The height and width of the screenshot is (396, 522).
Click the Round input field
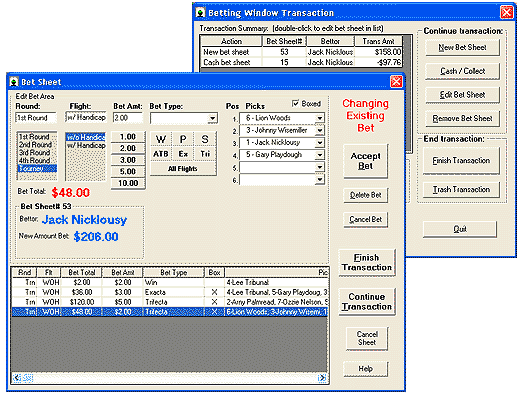tap(36, 118)
